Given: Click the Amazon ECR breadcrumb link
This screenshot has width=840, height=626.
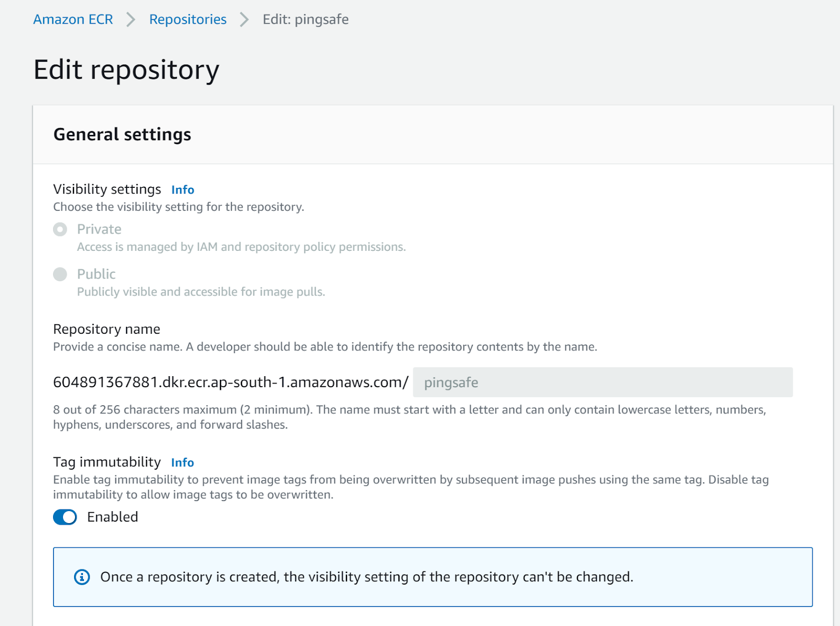Looking at the screenshot, I should [x=73, y=19].
